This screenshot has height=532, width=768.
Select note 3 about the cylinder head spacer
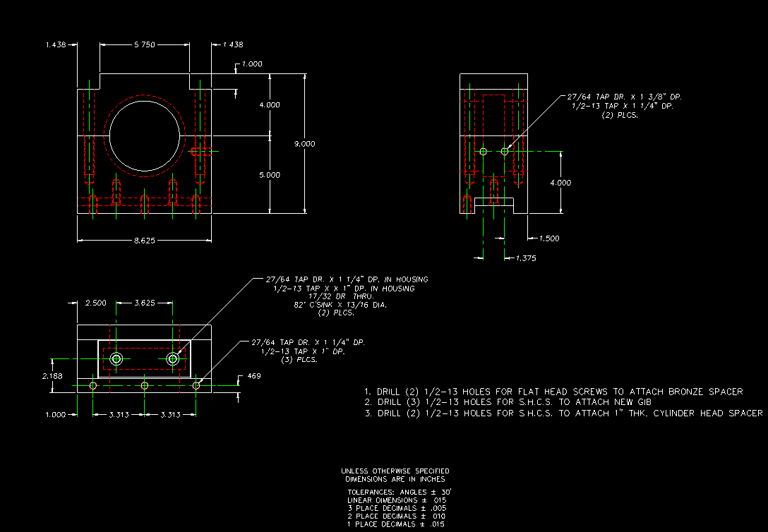click(x=563, y=413)
